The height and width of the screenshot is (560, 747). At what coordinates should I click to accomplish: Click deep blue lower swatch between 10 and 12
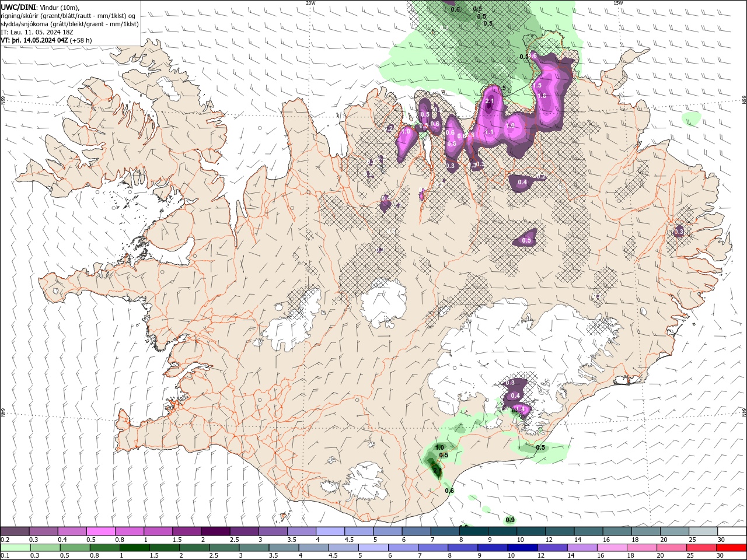tap(523, 548)
